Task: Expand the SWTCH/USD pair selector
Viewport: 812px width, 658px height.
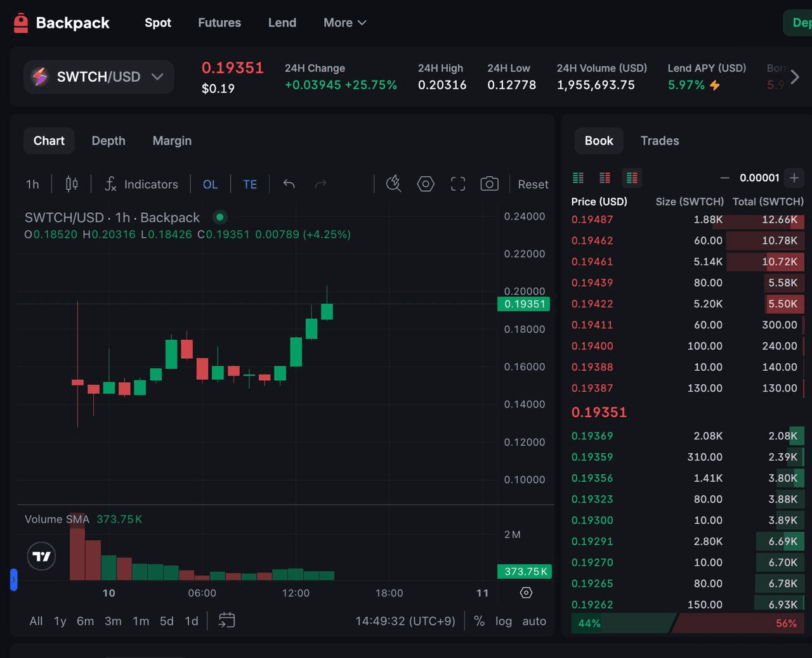Action: (x=99, y=77)
